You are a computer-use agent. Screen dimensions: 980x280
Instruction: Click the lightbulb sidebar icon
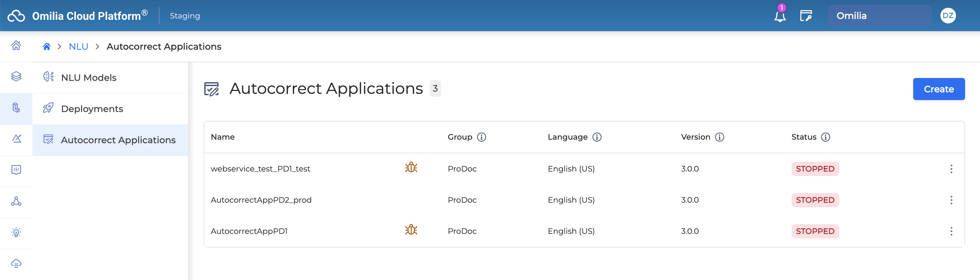tap(16, 232)
